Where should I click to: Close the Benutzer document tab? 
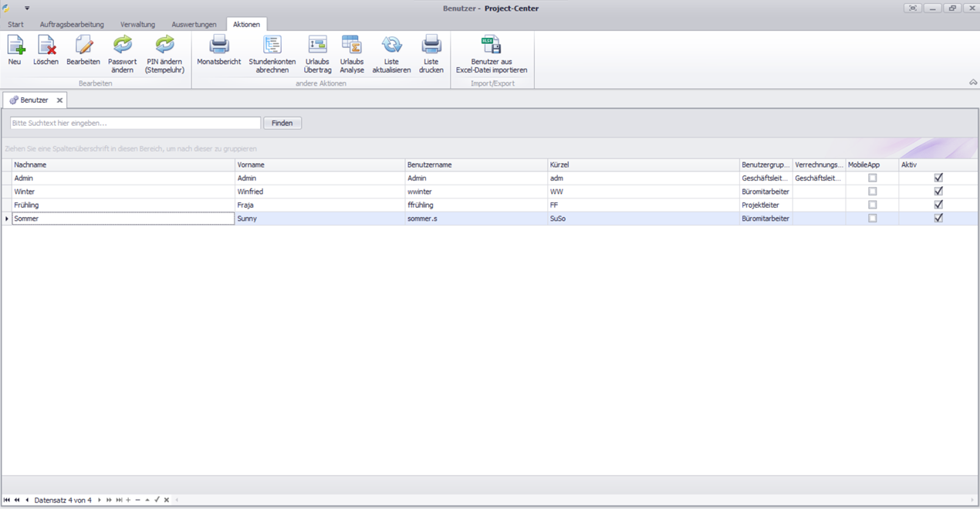click(x=59, y=100)
